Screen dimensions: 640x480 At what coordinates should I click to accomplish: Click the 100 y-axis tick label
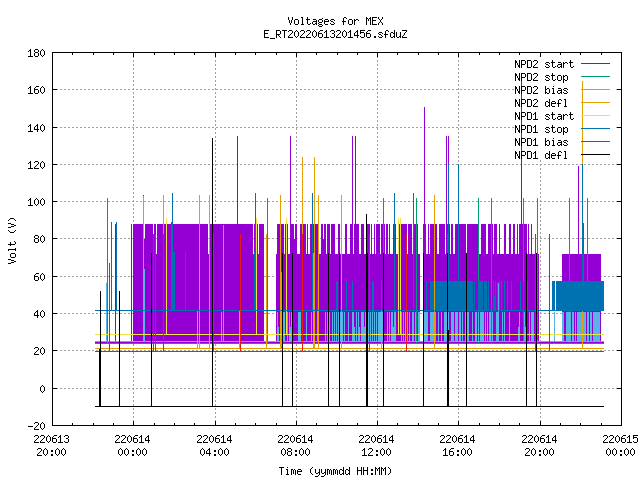pyautogui.click(x=36, y=202)
